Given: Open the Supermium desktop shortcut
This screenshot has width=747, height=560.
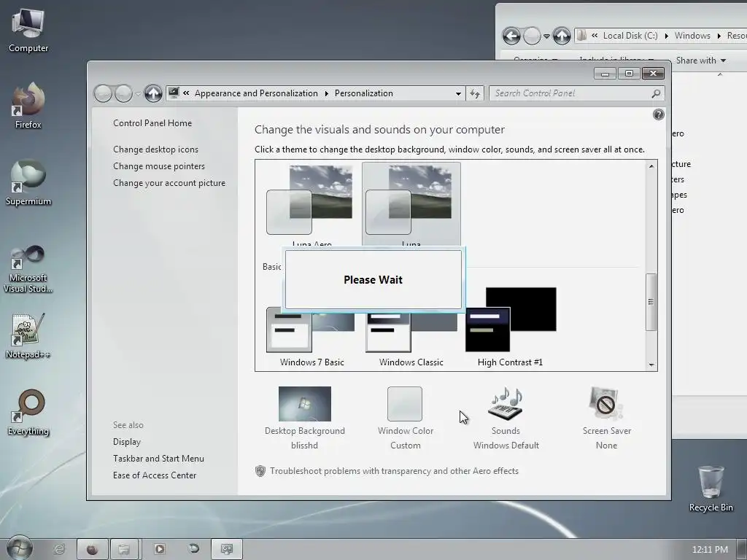Looking at the screenshot, I should pos(28,182).
